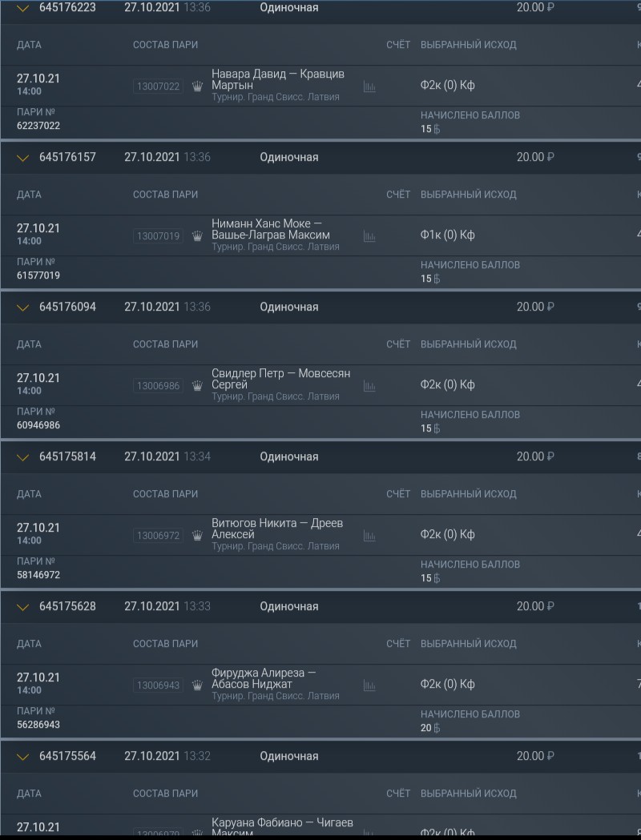
Task: Toggle bet 645175814 details chevron
Action: tap(22, 457)
